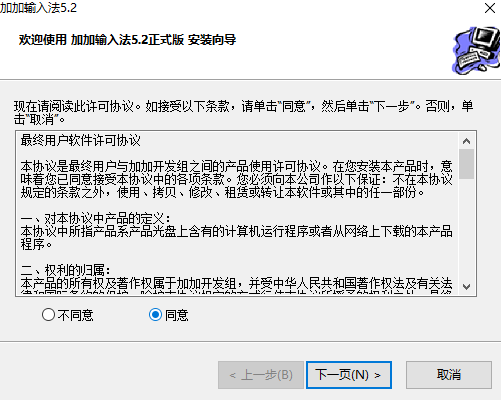
Task: Click the scrollbar track below the thumb
Action: pos(466,229)
